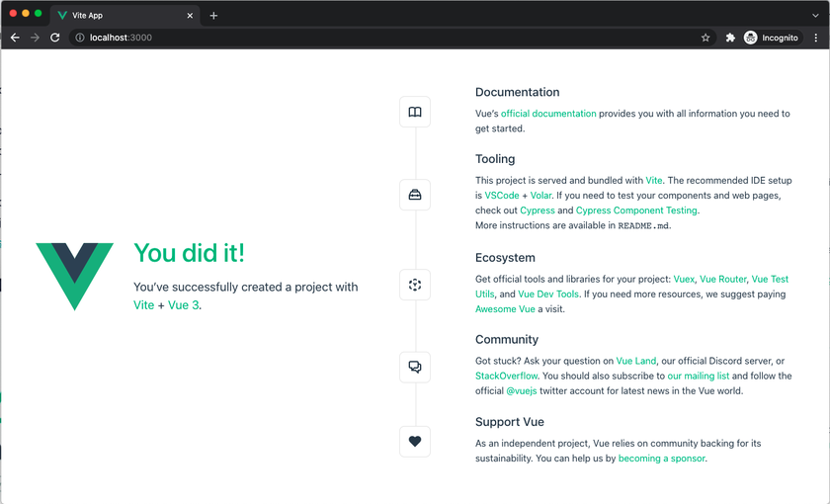Open the becoming a sponsor link
Viewport: 830px width, 504px height.
[662, 459]
